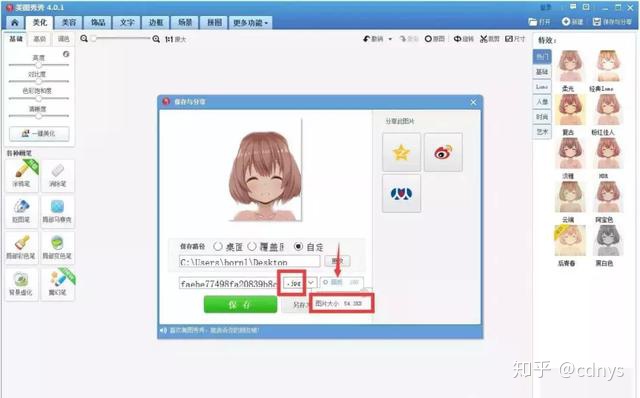This screenshot has height=398, width=640.
Task: Go to the home icon tab
Action: coord(15,22)
